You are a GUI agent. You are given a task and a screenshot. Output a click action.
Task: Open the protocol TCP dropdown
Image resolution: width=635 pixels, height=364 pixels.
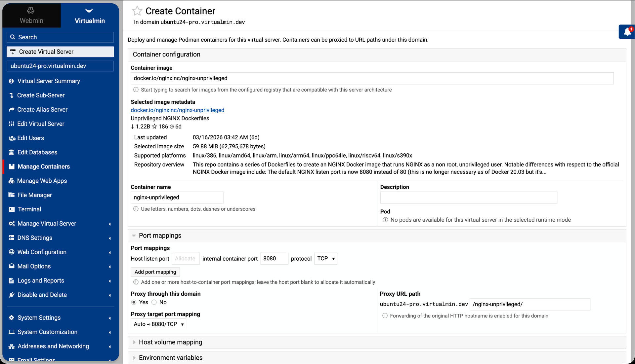coord(325,259)
